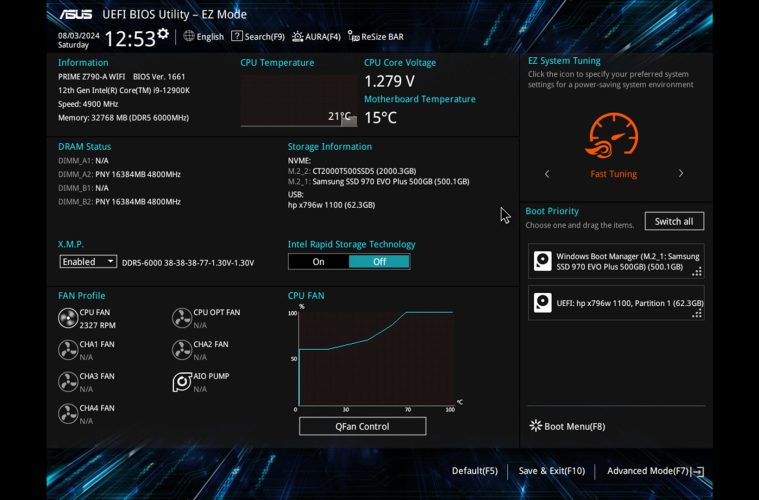Open AURA (F4) lighting settings

[x=316, y=36]
